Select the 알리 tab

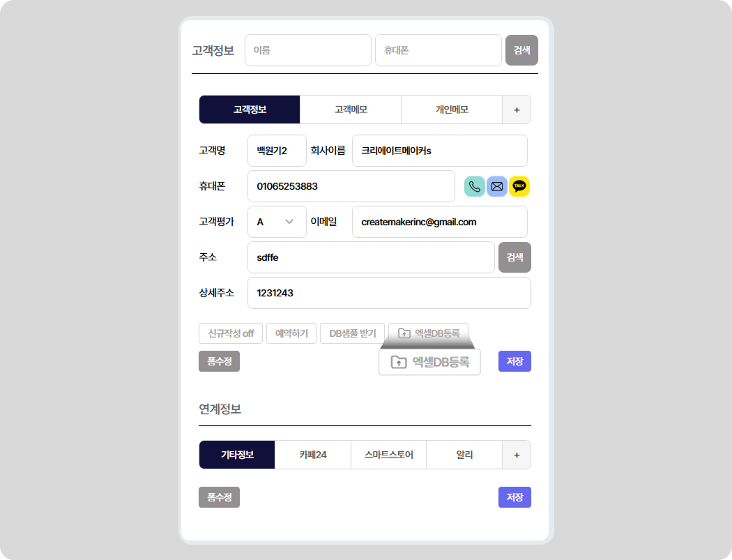point(464,455)
